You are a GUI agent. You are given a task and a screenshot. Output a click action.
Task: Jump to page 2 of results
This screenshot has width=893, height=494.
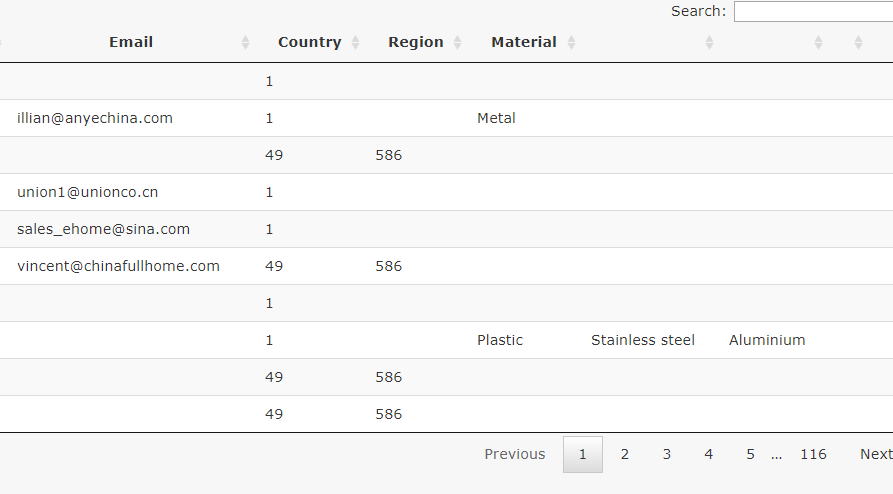pos(625,454)
